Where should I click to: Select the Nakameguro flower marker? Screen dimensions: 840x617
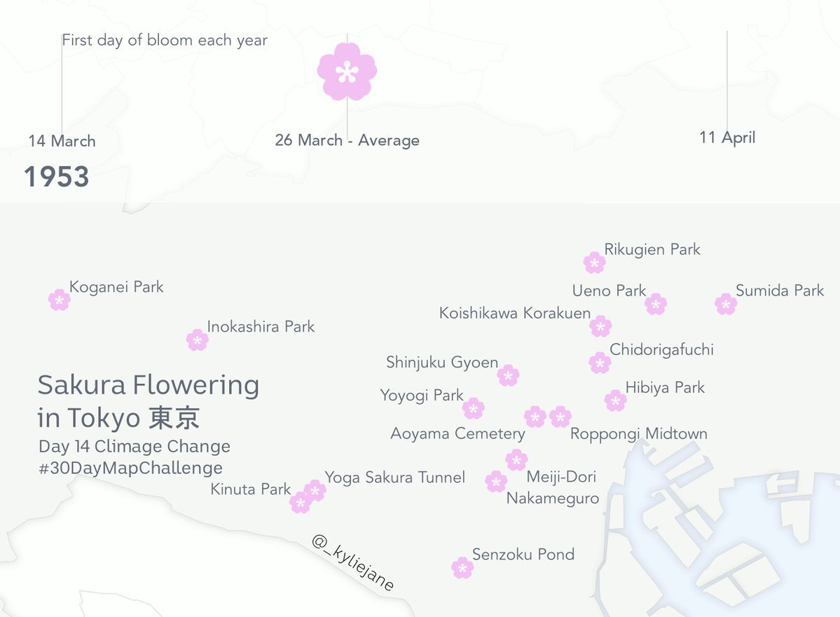496,481
